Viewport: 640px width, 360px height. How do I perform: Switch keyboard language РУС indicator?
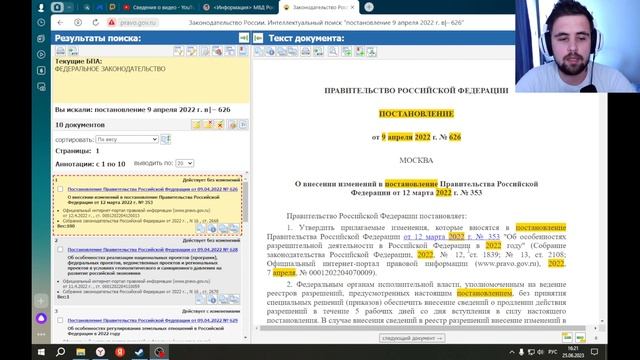coord(553,352)
